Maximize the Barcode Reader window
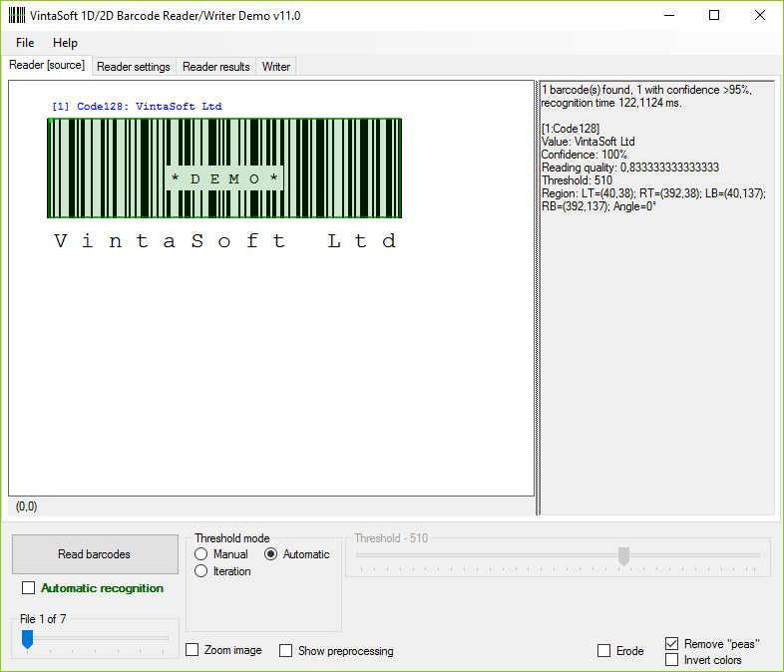The height and width of the screenshot is (672, 784). pos(714,16)
